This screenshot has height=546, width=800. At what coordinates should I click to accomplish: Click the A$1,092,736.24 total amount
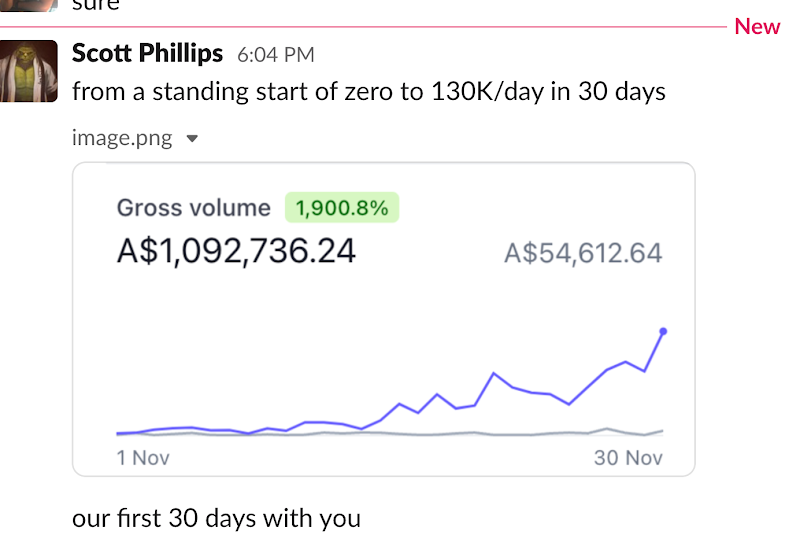(236, 250)
